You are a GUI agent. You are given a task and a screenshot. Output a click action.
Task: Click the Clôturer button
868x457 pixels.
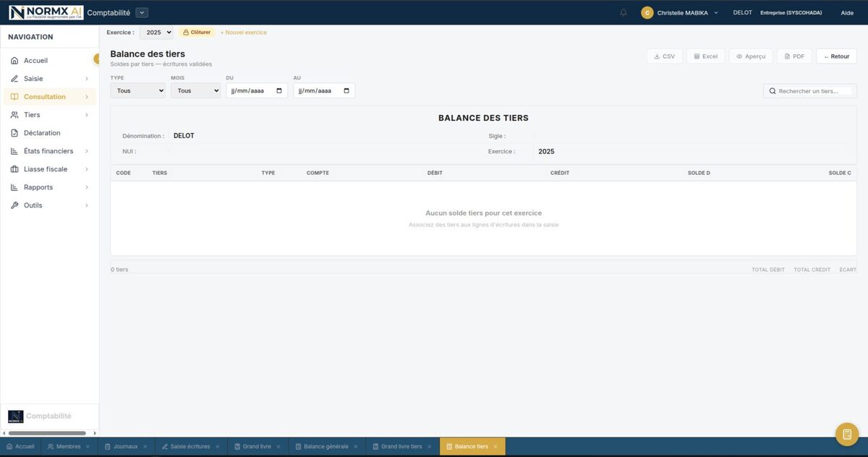point(197,33)
